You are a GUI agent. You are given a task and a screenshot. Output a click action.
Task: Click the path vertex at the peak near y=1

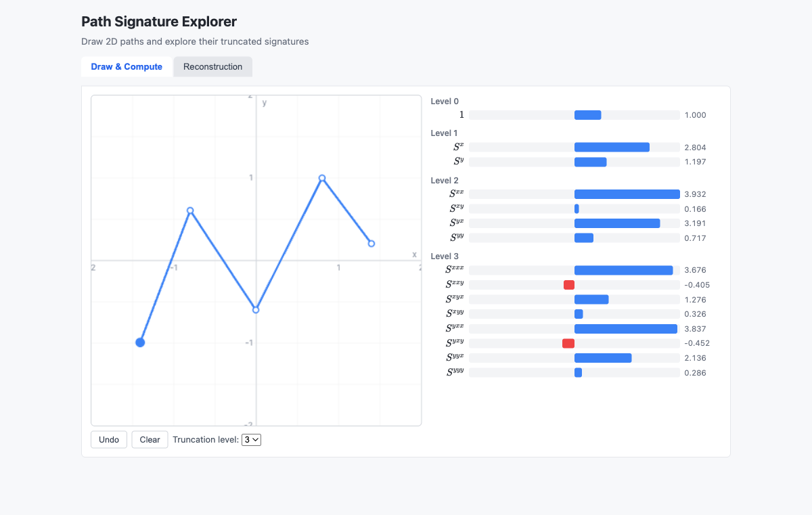tap(322, 179)
